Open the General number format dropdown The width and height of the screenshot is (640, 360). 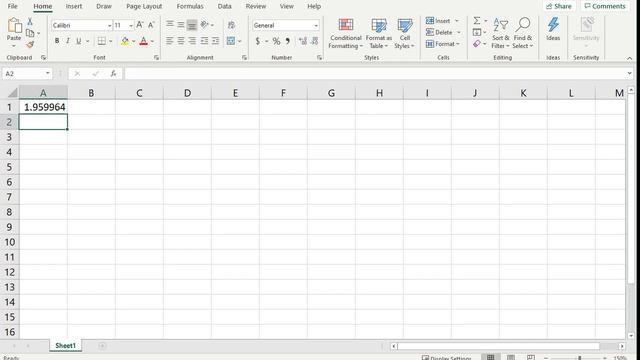click(316, 25)
